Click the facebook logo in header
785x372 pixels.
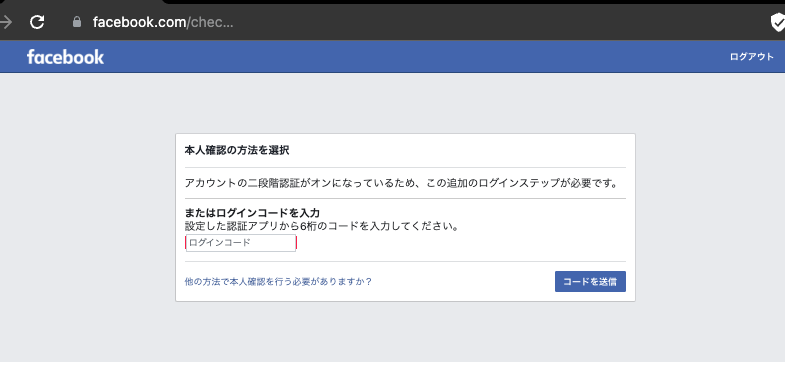[x=66, y=57]
